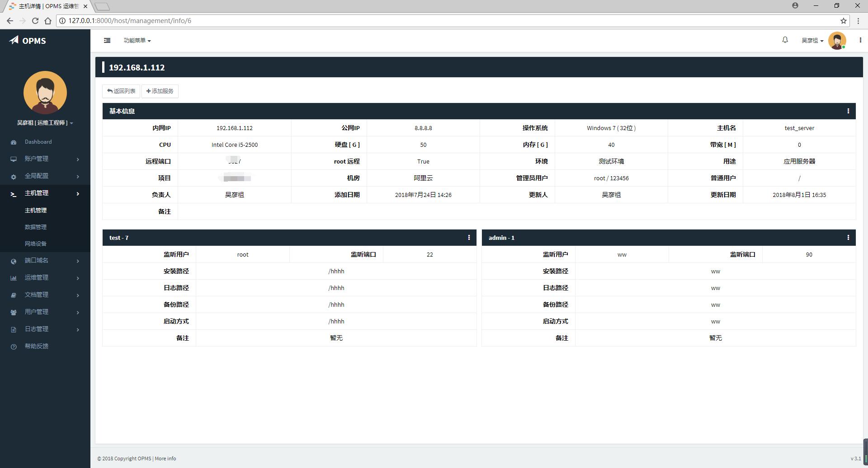The height and width of the screenshot is (468, 868).
Task: Select 数据管理 submenu item
Action: tap(36, 227)
